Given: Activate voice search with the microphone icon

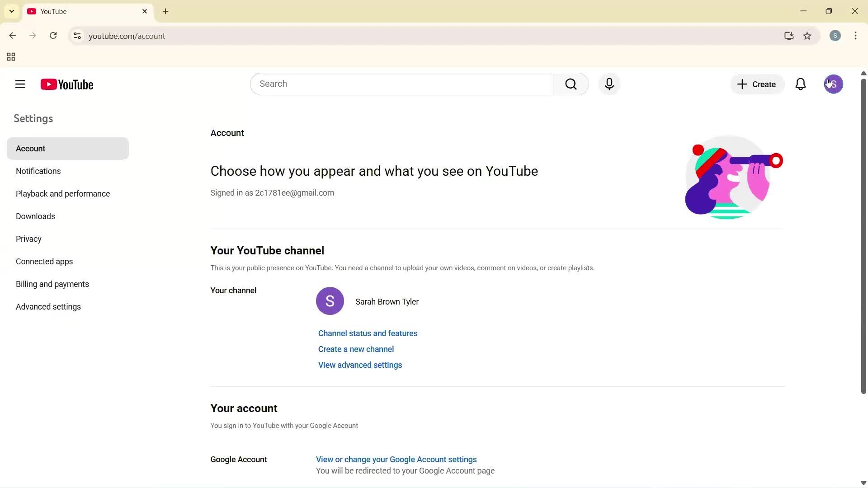Looking at the screenshot, I should pyautogui.click(x=609, y=84).
